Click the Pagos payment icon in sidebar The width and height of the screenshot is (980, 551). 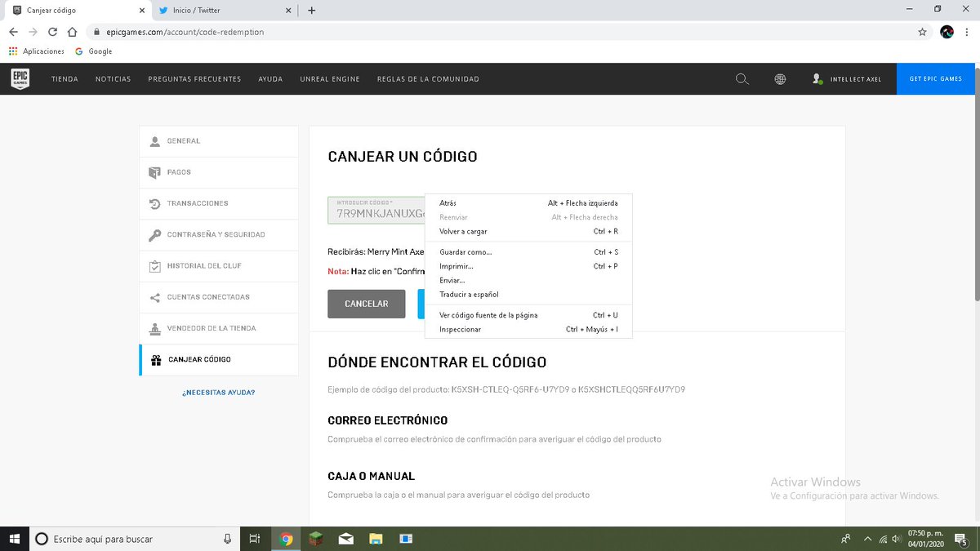[155, 172]
